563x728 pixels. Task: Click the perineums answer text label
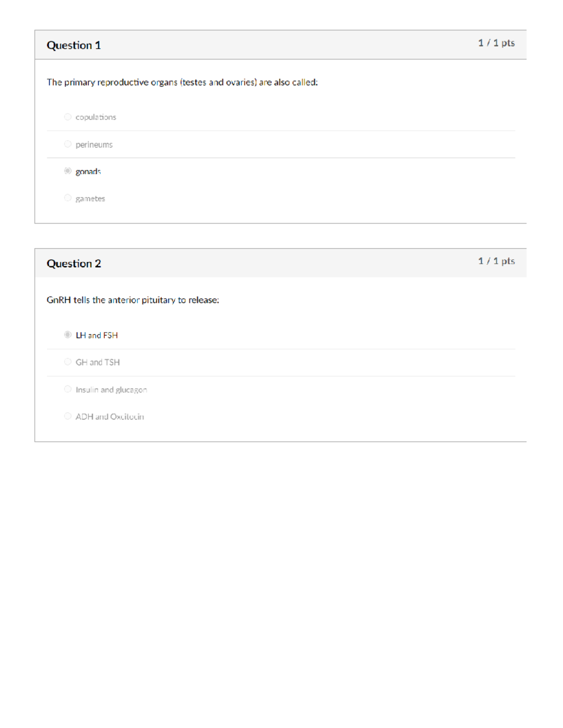93,144
